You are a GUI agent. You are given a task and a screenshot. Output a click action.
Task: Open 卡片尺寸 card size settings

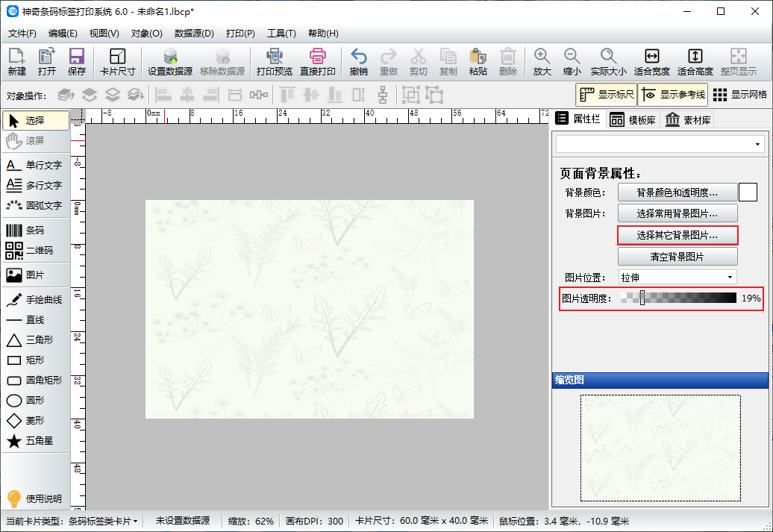[117, 62]
